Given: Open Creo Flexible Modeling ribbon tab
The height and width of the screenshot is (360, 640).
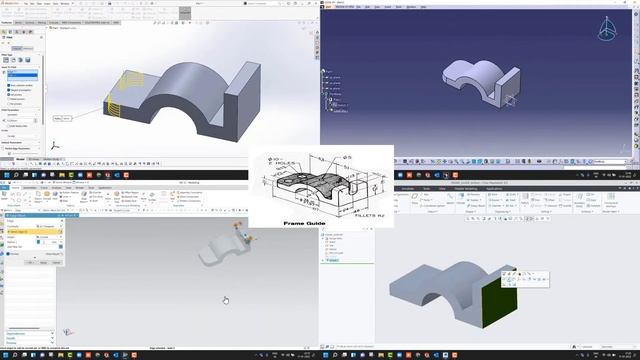Looking at the screenshot, I should (466, 189).
